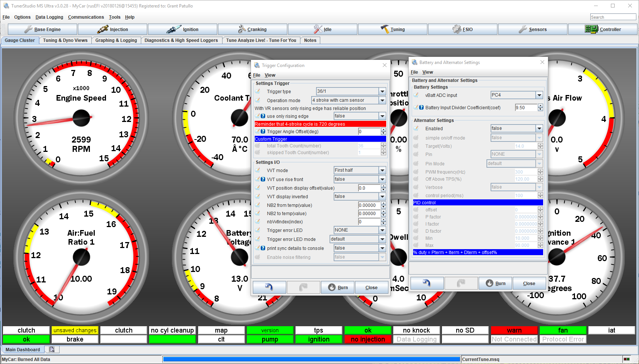
Task: Expand Trigger error LED mode dropdown
Action: (x=382, y=239)
